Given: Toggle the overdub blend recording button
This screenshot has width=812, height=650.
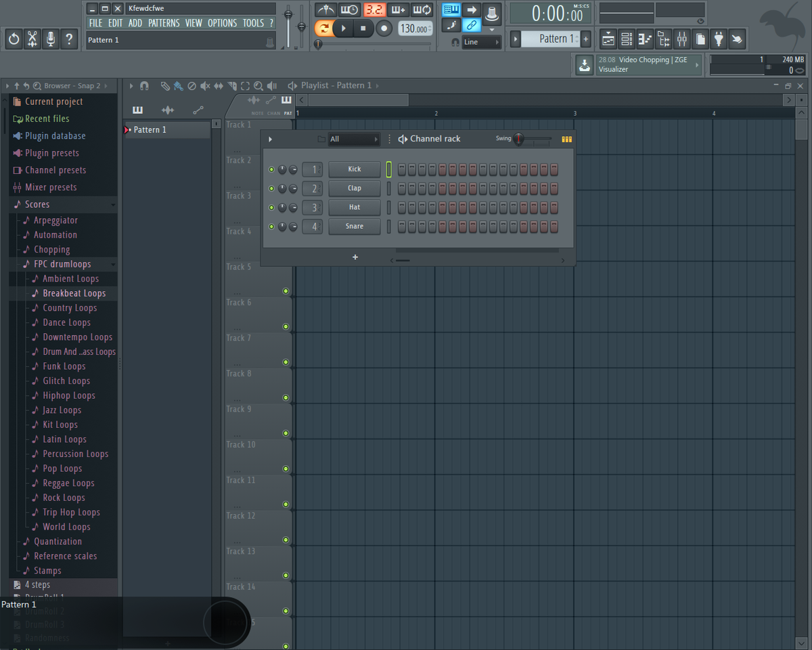Looking at the screenshot, I should [x=398, y=10].
